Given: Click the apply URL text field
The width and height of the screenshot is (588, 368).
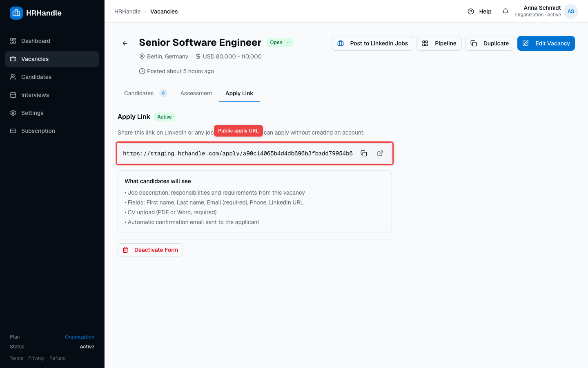Looking at the screenshot, I should tap(238, 153).
